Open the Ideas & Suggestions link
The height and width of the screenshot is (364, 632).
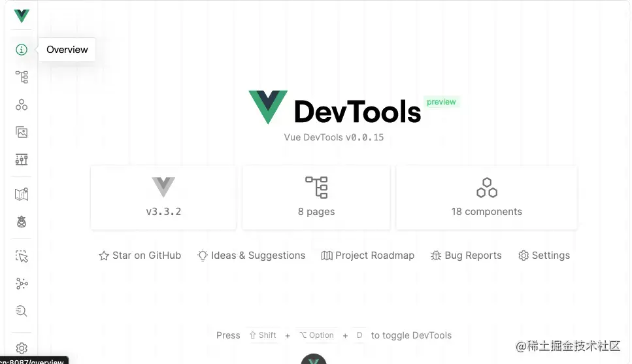251,256
